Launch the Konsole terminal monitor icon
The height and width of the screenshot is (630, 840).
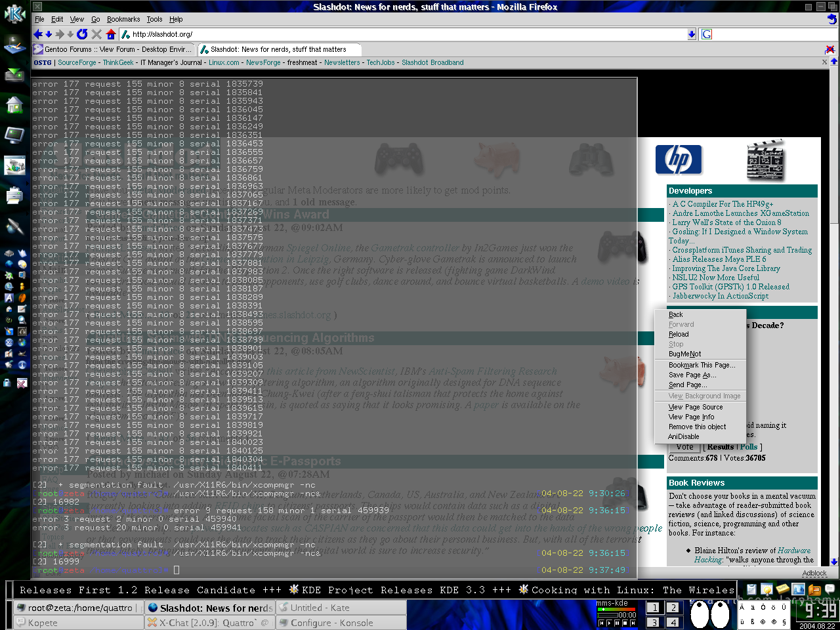tap(14, 135)
